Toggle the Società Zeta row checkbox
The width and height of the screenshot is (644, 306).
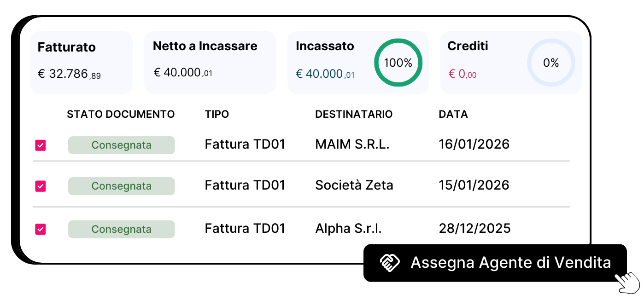[40, 186]
